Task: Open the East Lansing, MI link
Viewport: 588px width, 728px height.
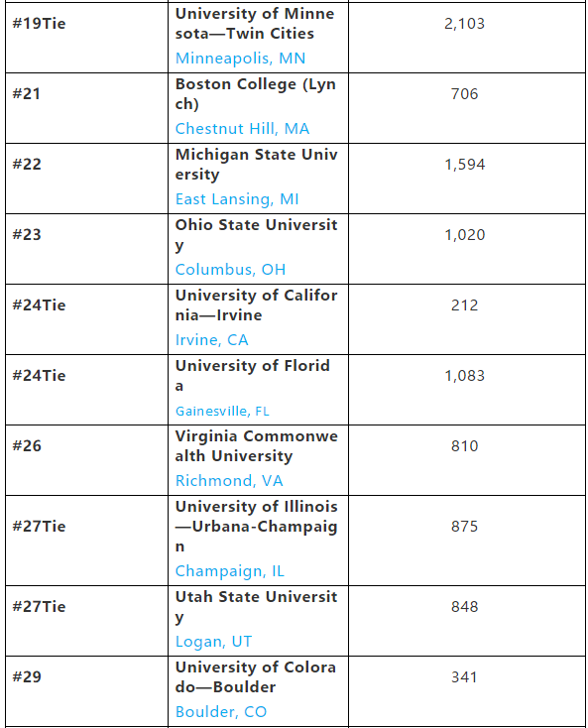Action: [237, 199]
